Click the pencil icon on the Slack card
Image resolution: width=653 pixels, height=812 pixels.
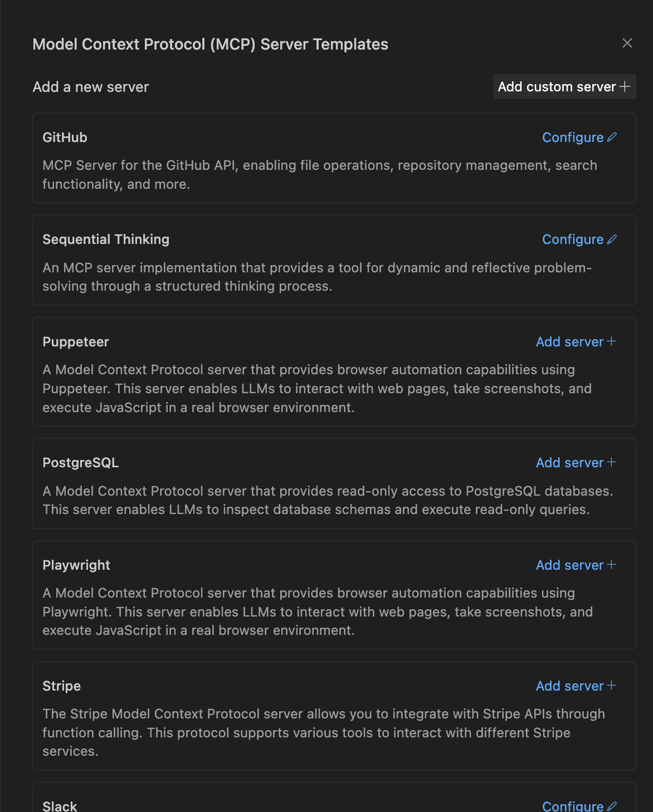[612, 806]
